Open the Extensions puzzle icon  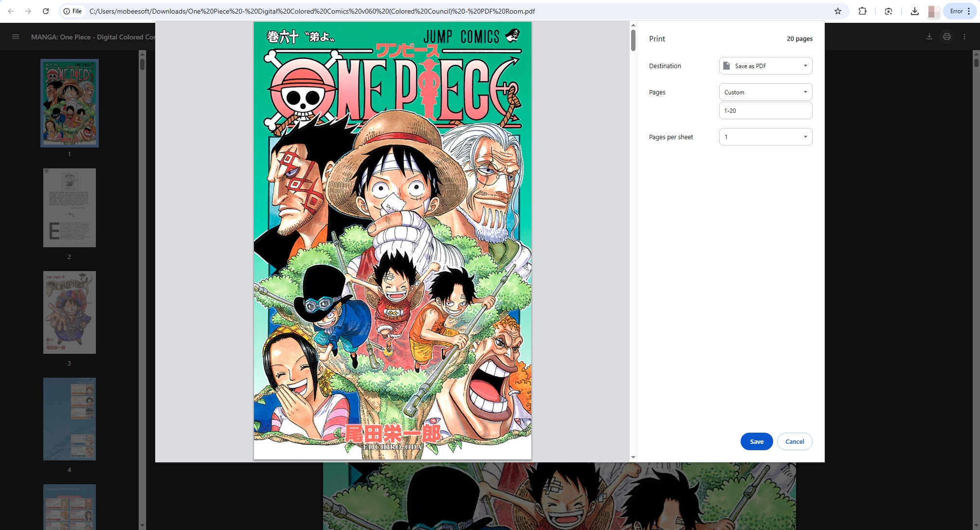(862, 11)
